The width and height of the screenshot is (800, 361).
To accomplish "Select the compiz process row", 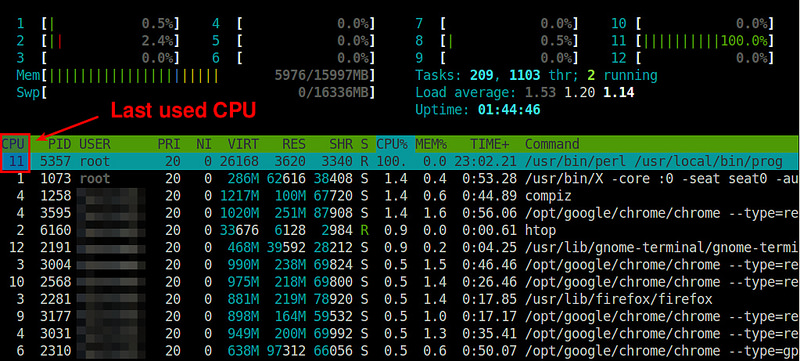I will point(400,196).
